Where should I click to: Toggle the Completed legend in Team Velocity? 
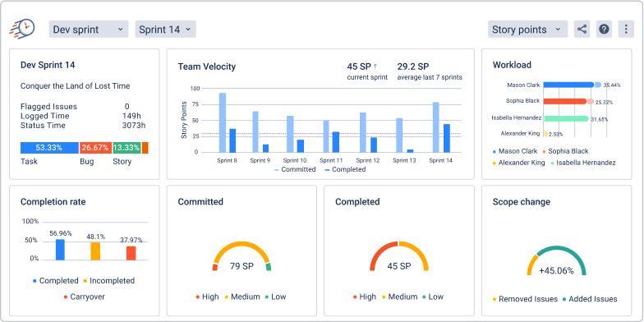[345, 169]
